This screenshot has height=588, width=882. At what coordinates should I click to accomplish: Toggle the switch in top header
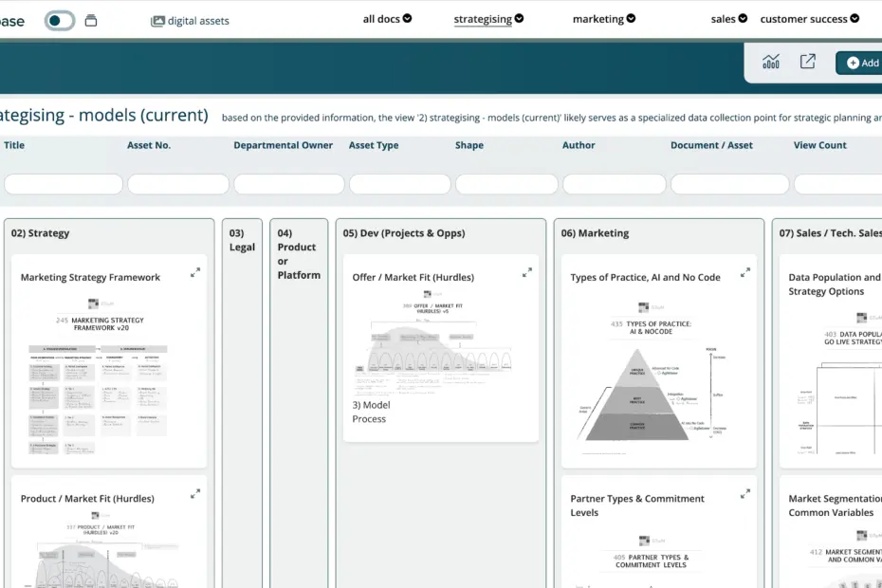click(59, 20)
